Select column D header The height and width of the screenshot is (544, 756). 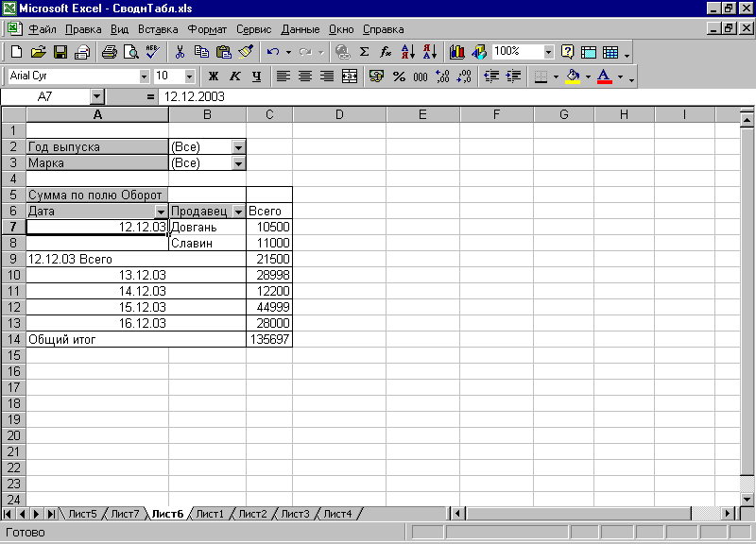click(x=339, y=114)
